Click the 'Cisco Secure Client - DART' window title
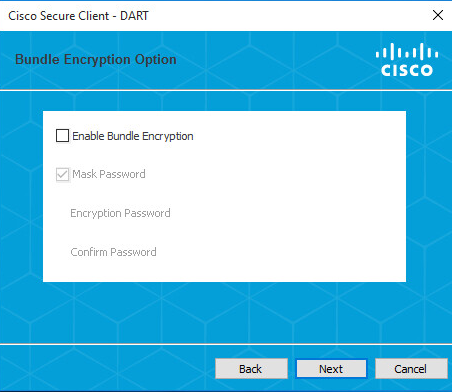 (x=78, y=16)
